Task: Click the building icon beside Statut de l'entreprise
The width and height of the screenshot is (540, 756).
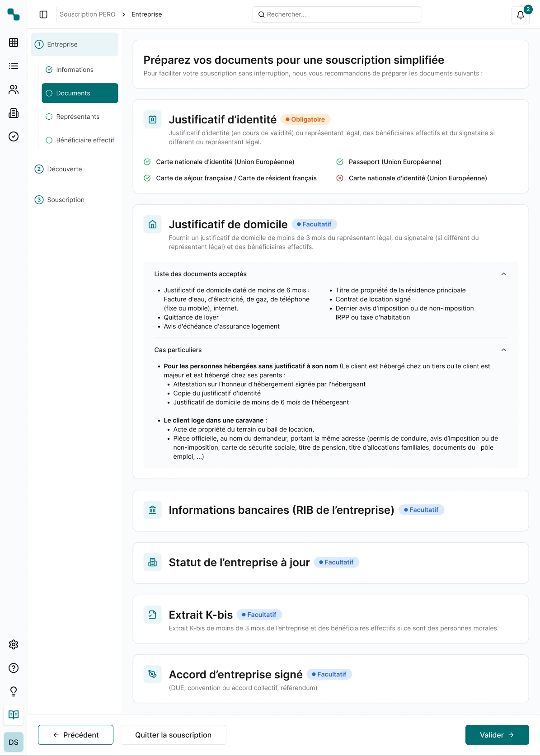Action: [x=153, y=563]
